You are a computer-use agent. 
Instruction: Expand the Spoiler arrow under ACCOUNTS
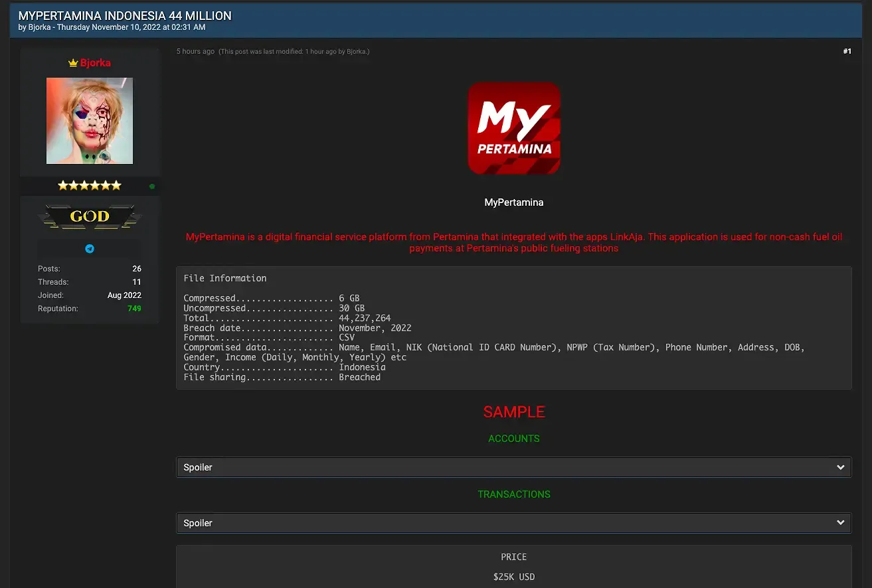pos(840,467)
